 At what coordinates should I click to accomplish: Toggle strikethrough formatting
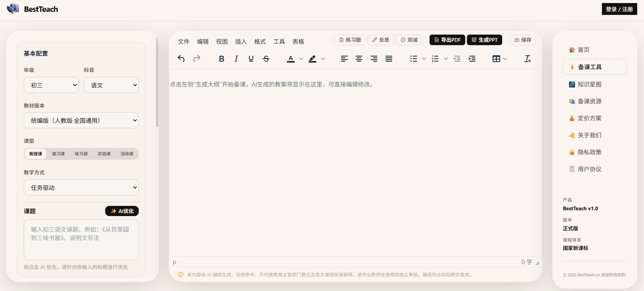click(x=266, y=59)
